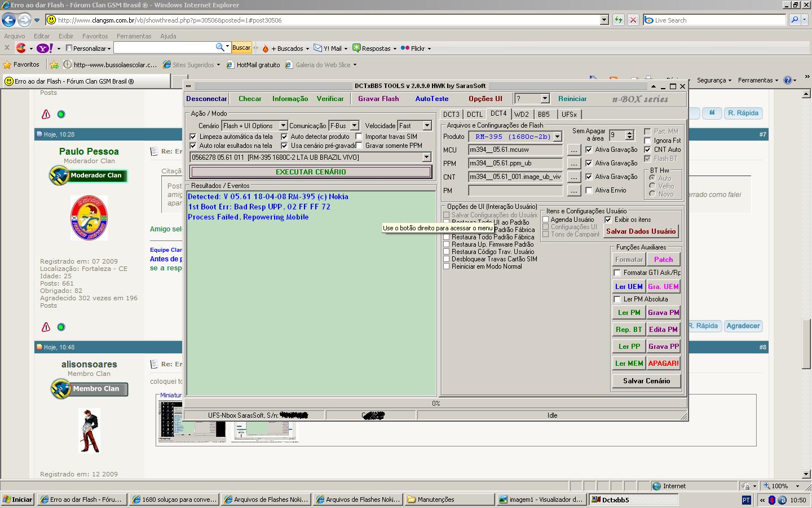Viewport: 812px width, 508px height.
Task: Click the zoom 100% control in status bar
Action: [x=781, y=486]
